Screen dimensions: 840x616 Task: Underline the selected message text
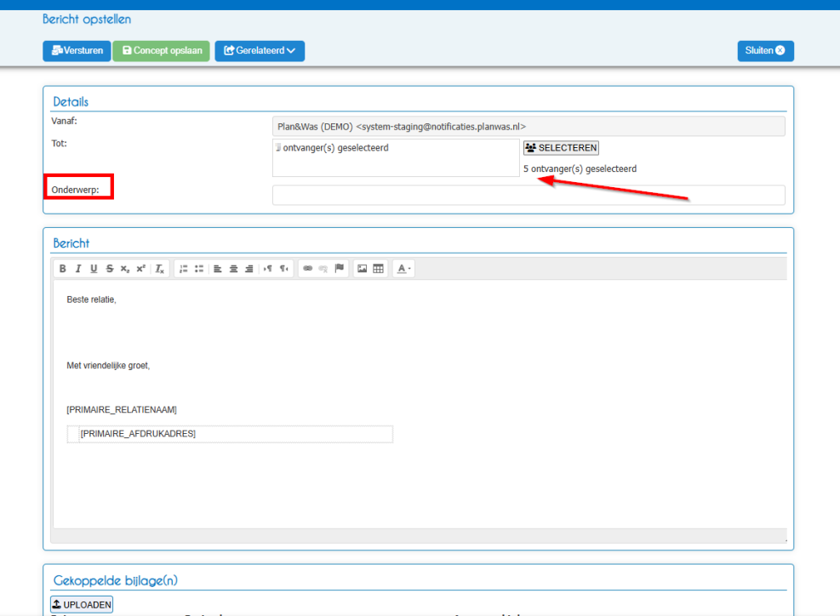click(x=94, y=269)
